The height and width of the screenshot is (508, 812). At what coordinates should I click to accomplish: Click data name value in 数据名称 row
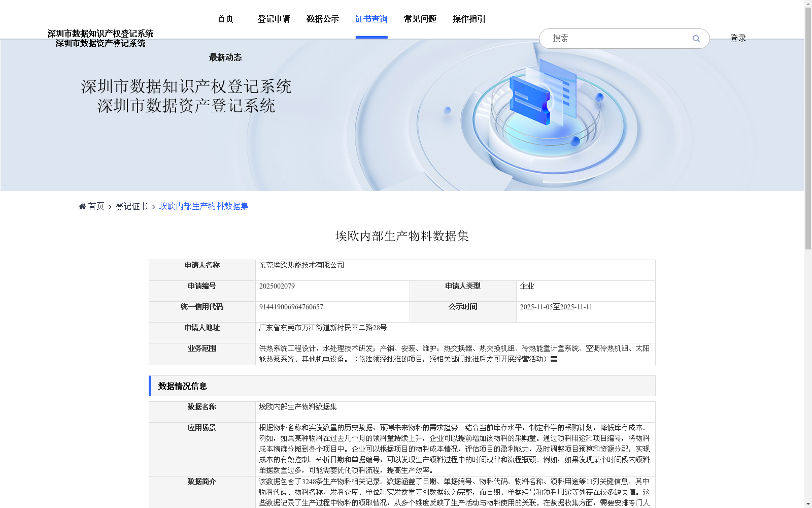pyautogui.click(x=298, y=407)
